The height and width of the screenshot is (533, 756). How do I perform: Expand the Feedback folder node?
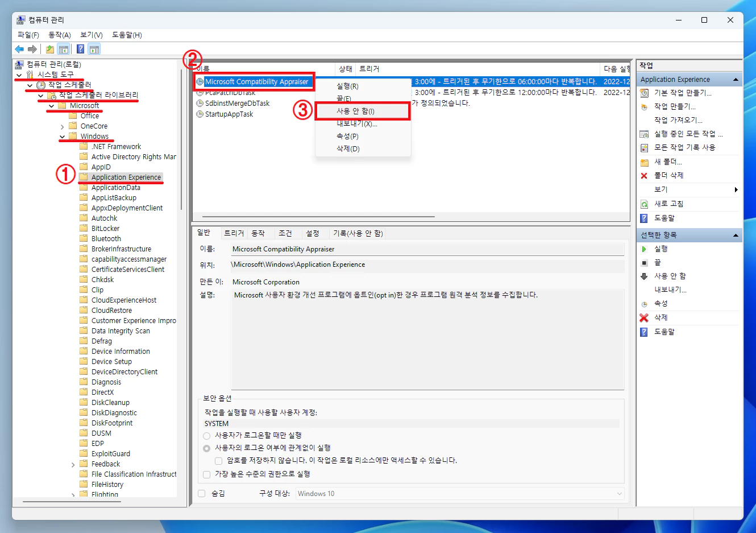coord(73,464)
